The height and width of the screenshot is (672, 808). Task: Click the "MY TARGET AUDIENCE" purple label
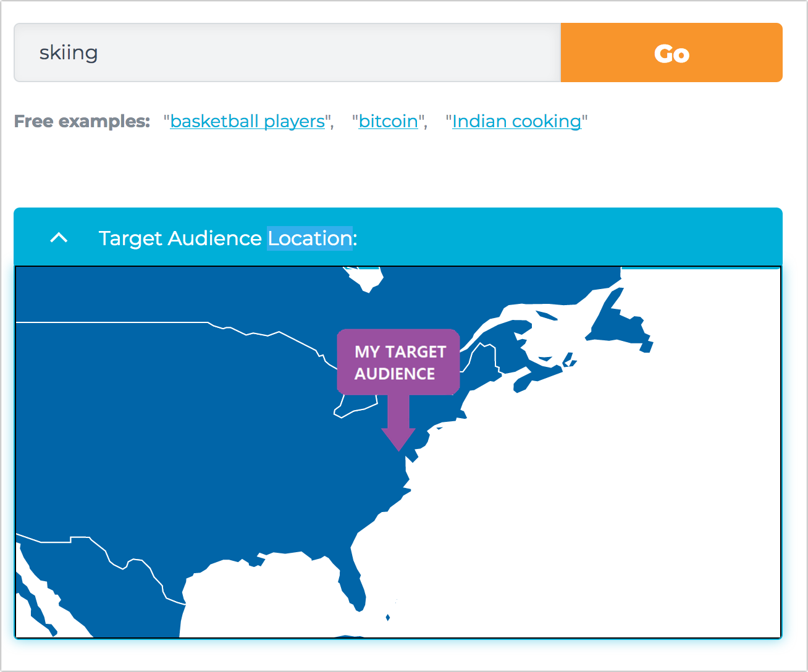(398, 362)
